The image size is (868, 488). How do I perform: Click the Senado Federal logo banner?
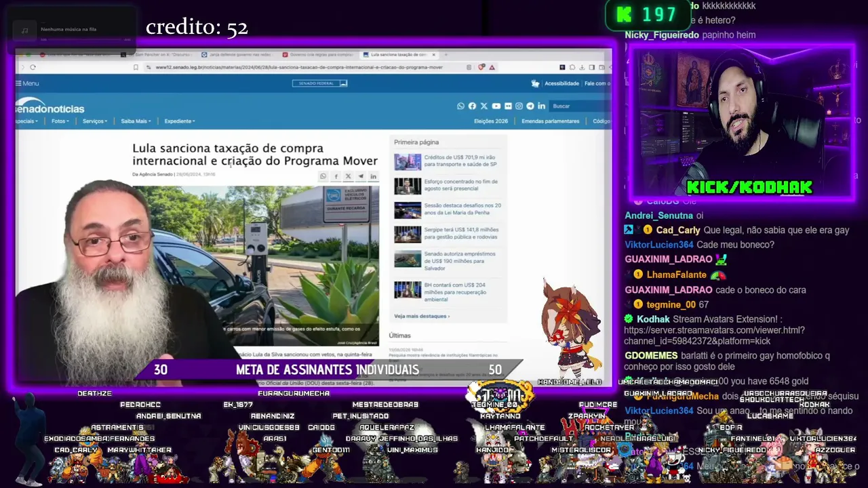[319, 83]
